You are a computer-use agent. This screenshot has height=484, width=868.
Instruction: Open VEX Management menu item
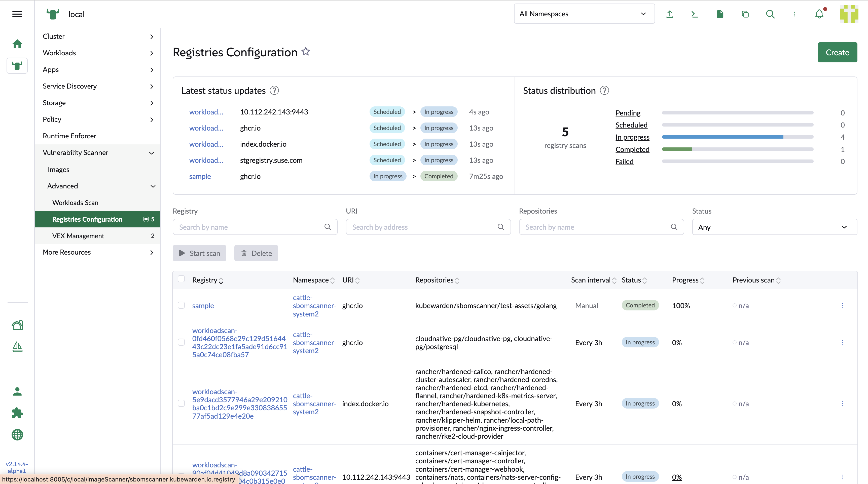(x=97, y=236)
